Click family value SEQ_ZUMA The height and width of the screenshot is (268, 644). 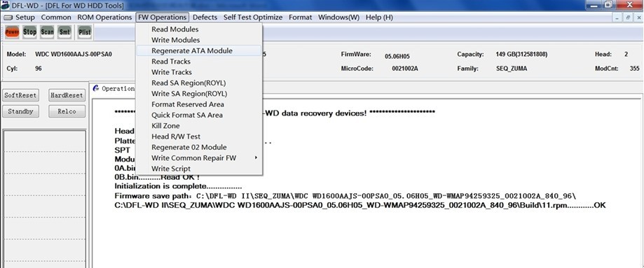click(512, 69)
